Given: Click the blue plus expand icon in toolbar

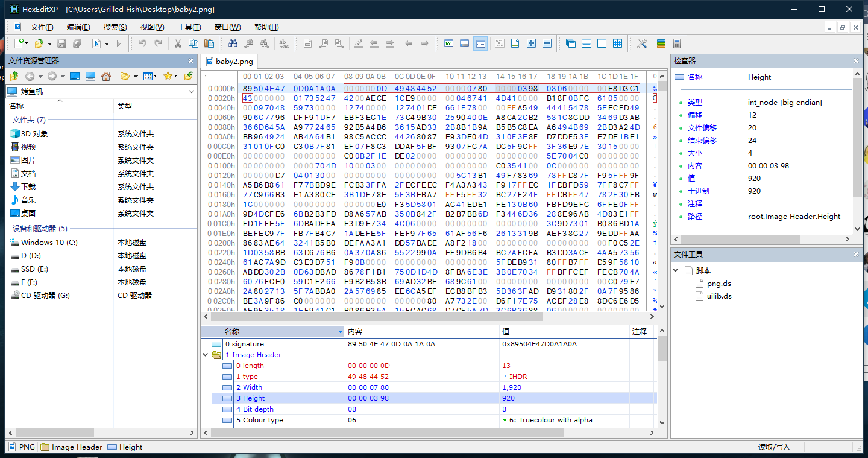Looking at the screenshot, I should pyautogui.click(x=531, y=43).
